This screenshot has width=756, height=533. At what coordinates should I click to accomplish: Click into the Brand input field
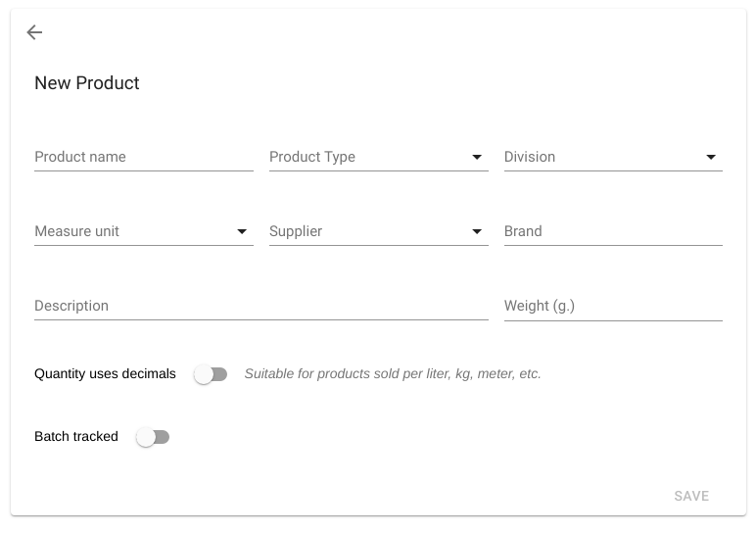pyautogui.click(x=613, y=231)
